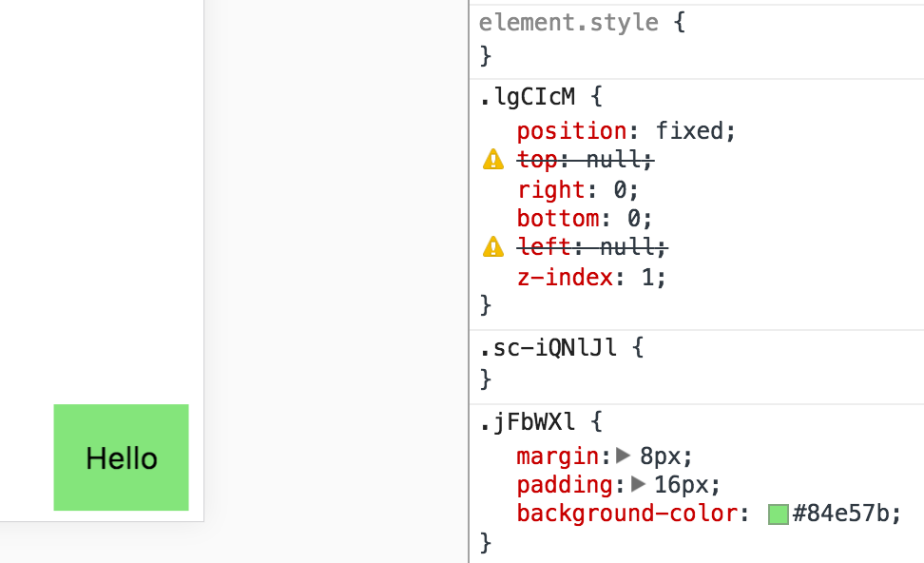Click the .sc-iQNlJl selector
The width and height of the screenshot is (924, 563).
click(549, 348)
